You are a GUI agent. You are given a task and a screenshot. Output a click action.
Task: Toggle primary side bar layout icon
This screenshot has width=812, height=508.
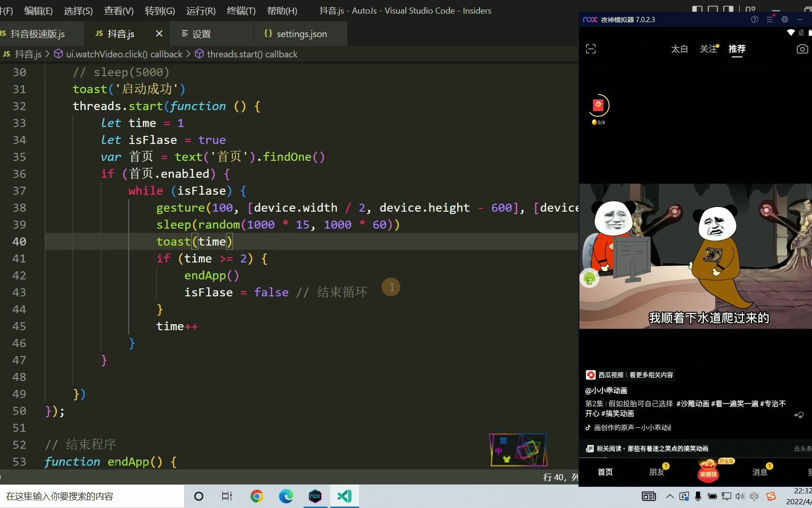pos(697,9)
